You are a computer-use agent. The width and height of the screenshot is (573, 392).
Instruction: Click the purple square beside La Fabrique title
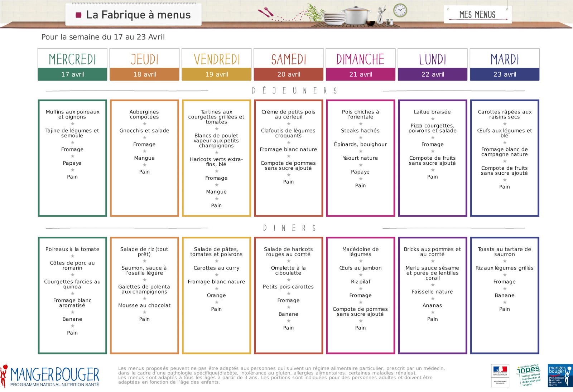tap(78, 15)
